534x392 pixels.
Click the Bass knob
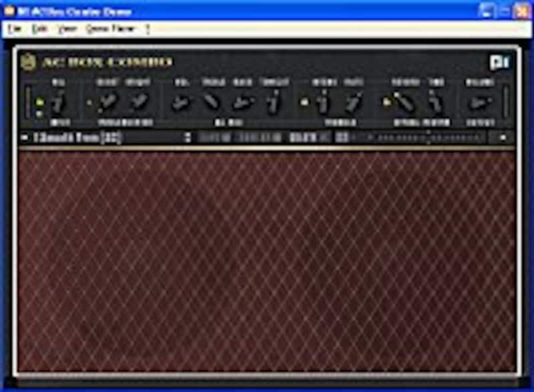[242, 103]
